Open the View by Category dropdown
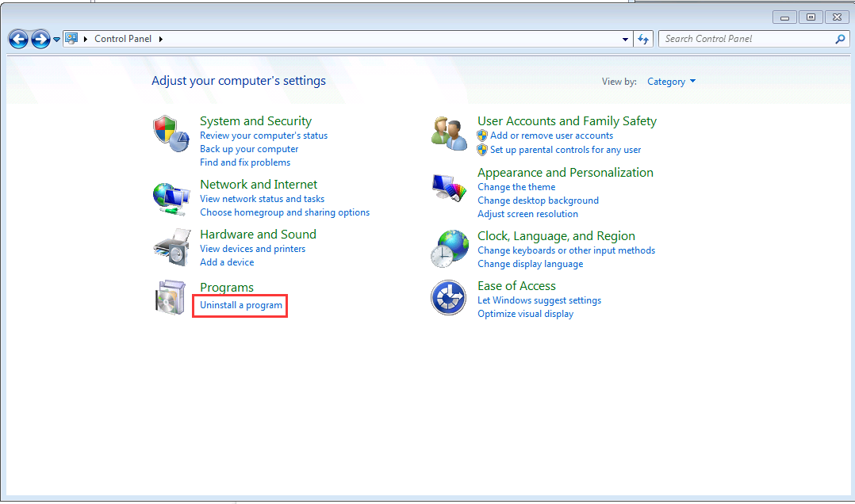 [x=671, y=82]
